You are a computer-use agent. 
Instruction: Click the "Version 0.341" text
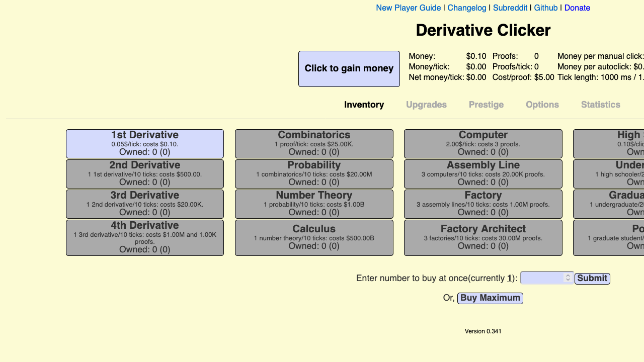(x=483, y=331)
